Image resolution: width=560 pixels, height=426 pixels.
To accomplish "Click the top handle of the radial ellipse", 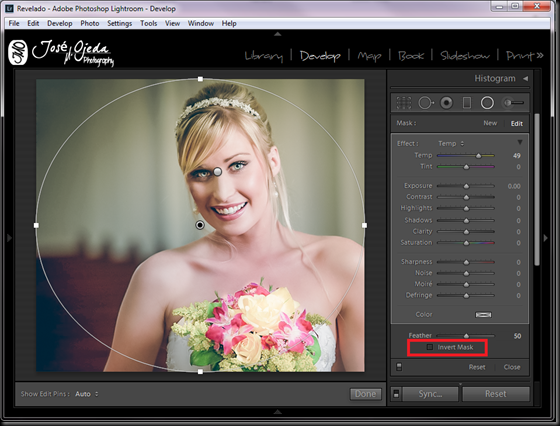I will 200,79.
